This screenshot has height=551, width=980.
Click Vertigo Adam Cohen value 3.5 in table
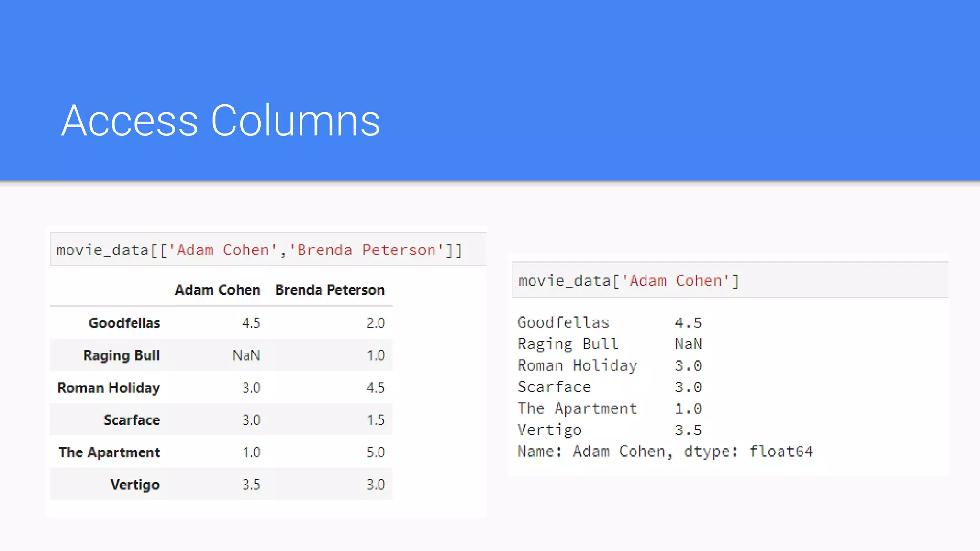251,485
